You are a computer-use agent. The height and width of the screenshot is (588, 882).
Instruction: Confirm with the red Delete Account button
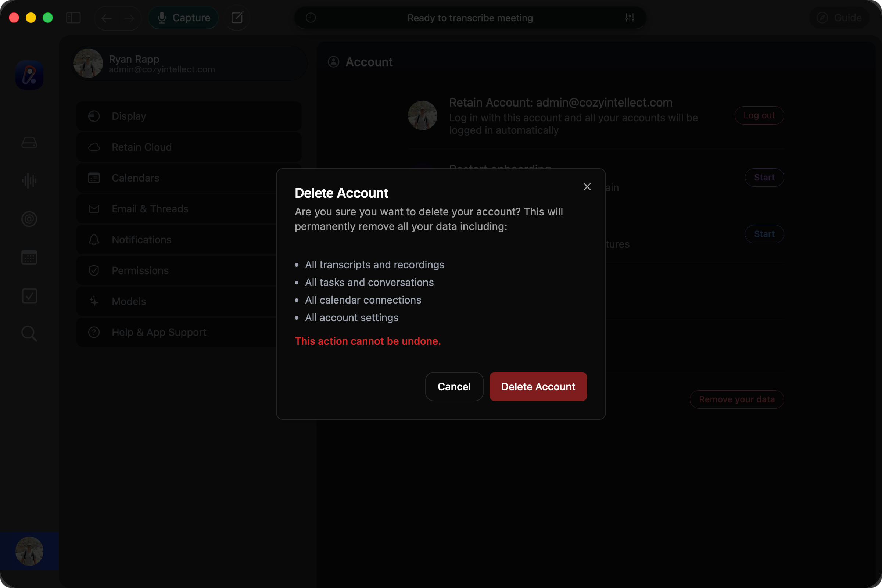(538, 387)
